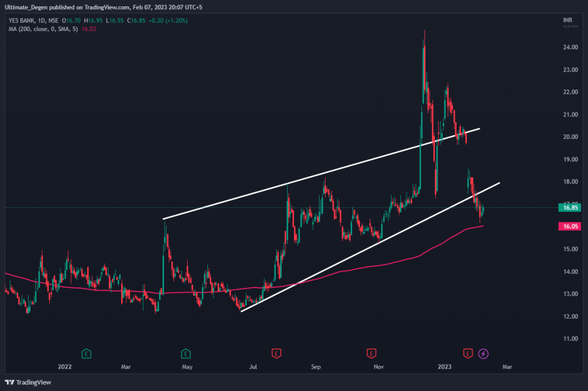This screenshot has height=391, width=588.
Task: Click the published-by header text
Action: [103, 7]
